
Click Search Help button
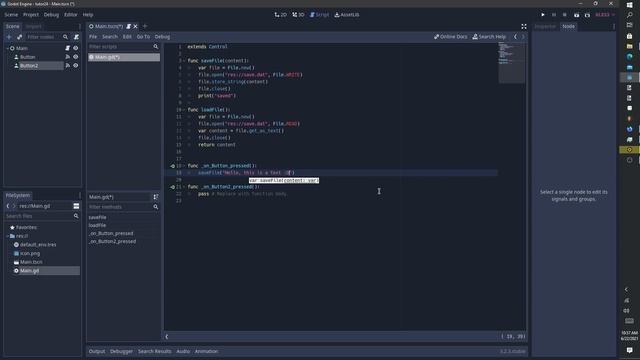click(x=489, y=37)
